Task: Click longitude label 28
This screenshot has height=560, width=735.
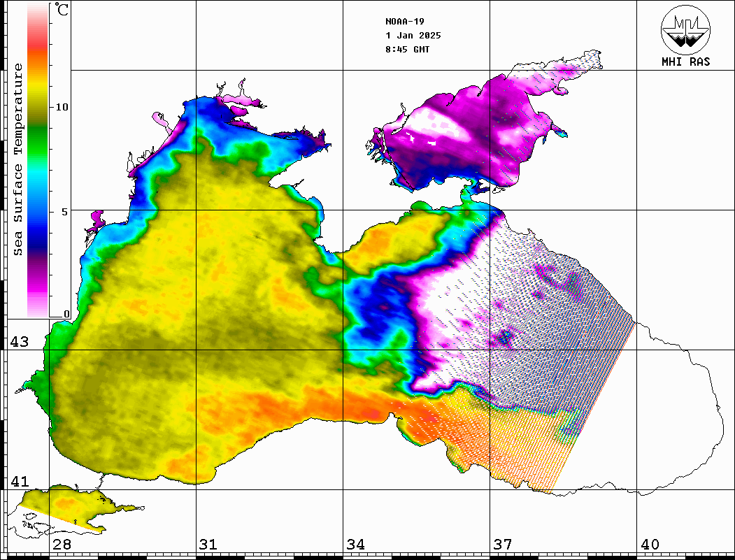Action: click(x=62, y=544)
